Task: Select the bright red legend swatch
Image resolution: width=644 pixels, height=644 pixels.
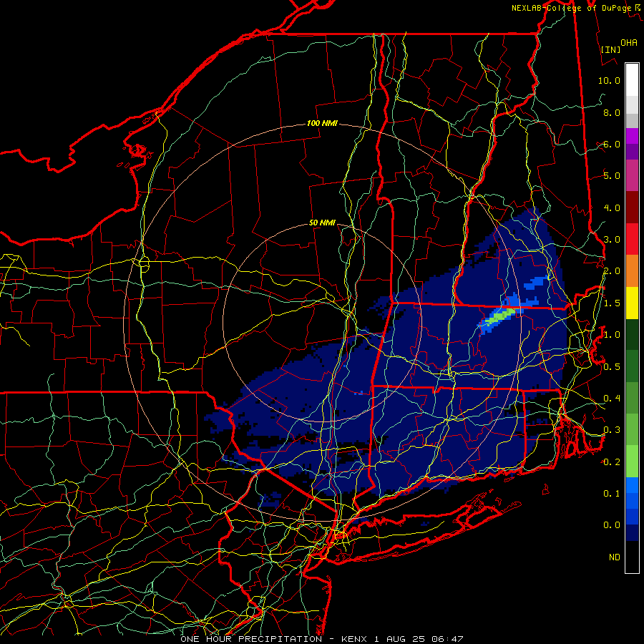Action: pos(632,239)
